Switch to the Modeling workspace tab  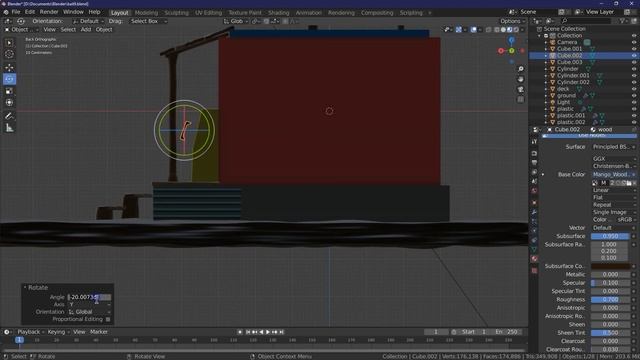[146, 13]
